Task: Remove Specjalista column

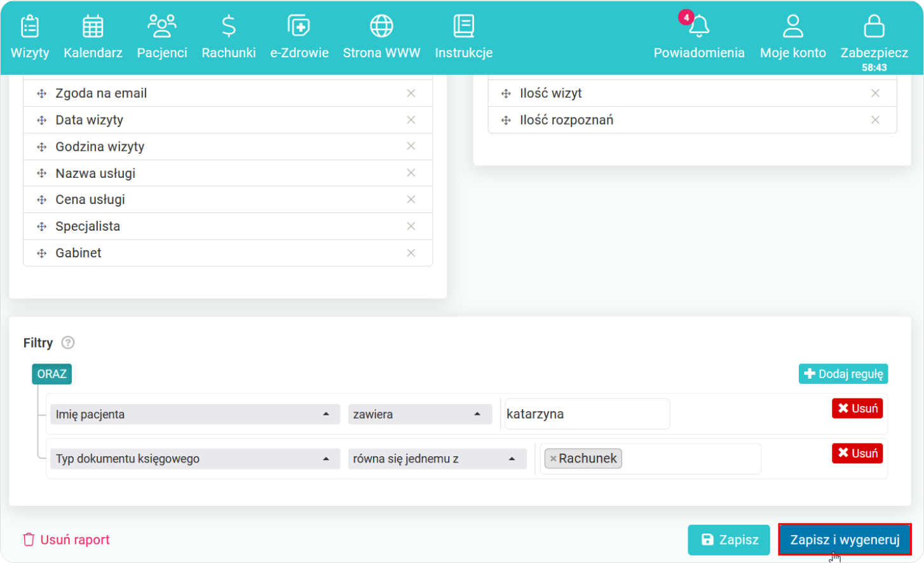Action: point(411,226)
